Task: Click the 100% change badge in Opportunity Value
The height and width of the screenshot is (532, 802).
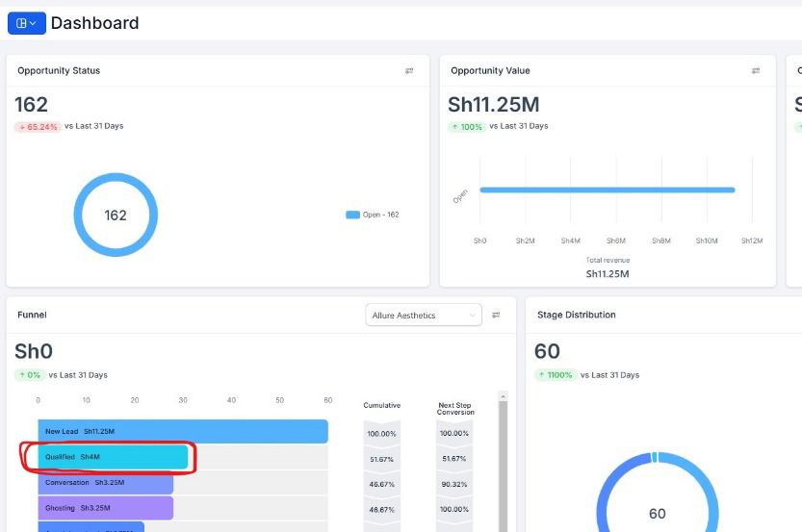Action: (467, 127)
